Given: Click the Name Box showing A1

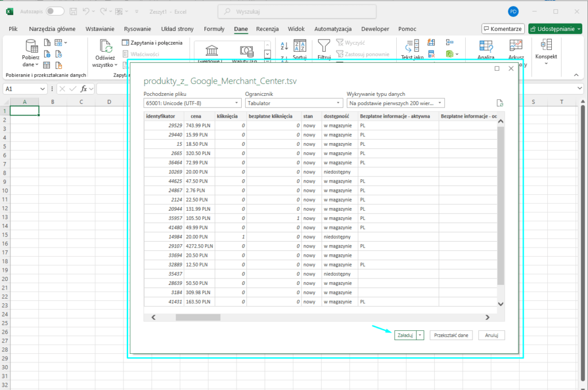Looking at the screenshot, I should click(x=21, y=89).
